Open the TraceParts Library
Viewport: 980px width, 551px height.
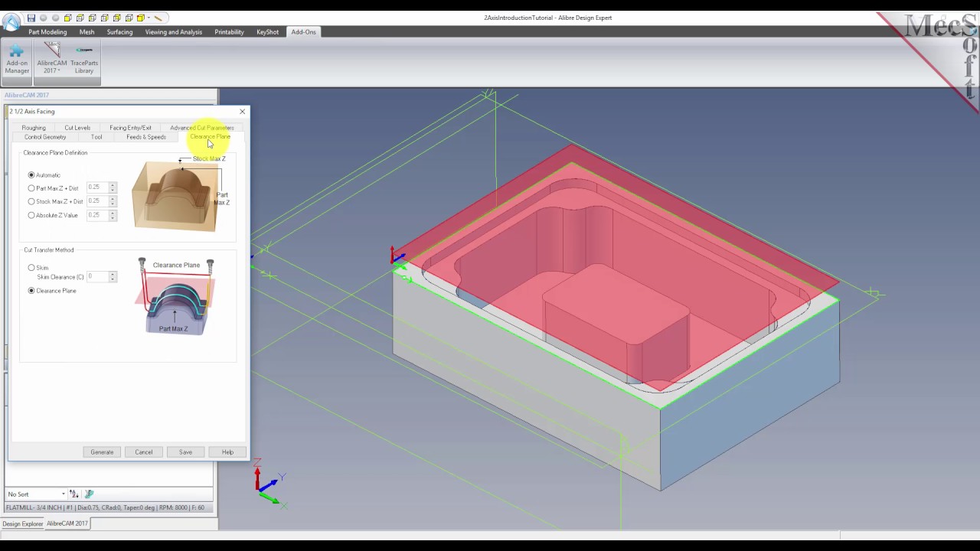pos(84,60)
